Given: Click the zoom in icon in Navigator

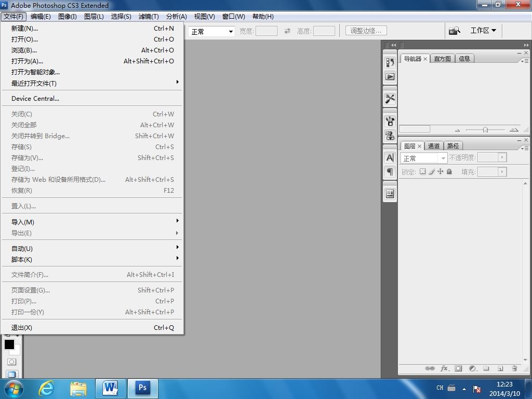Looking at the screenshot, I should point(514,129).
